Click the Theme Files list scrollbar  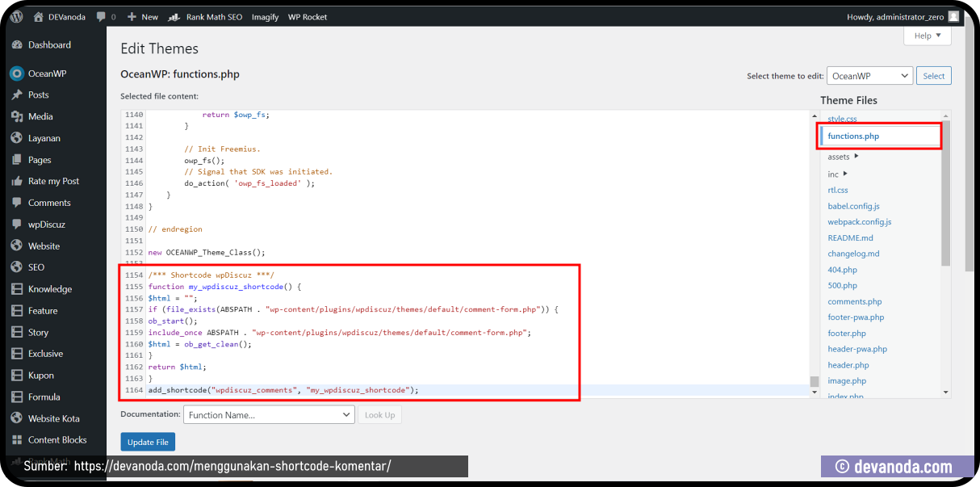click(x=946, y=193)
